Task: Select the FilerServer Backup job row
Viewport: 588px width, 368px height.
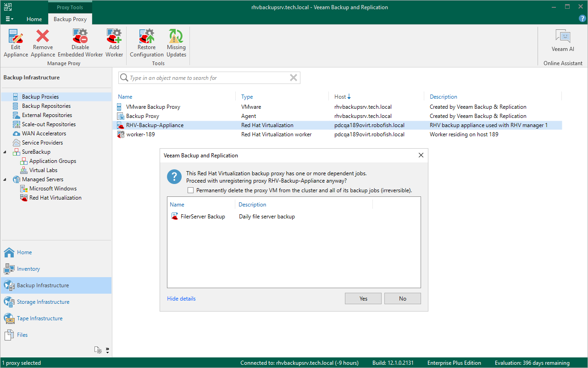Action: click(294, 217)
